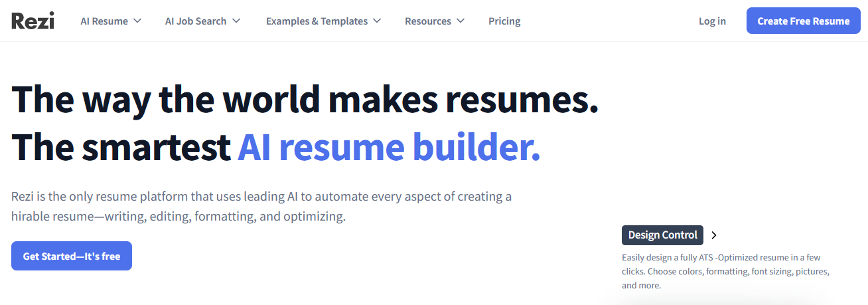Image resolution: width=868 pixels, height=305 pixels.
Task: Select the Design Control feature tag
Action: 663,235
